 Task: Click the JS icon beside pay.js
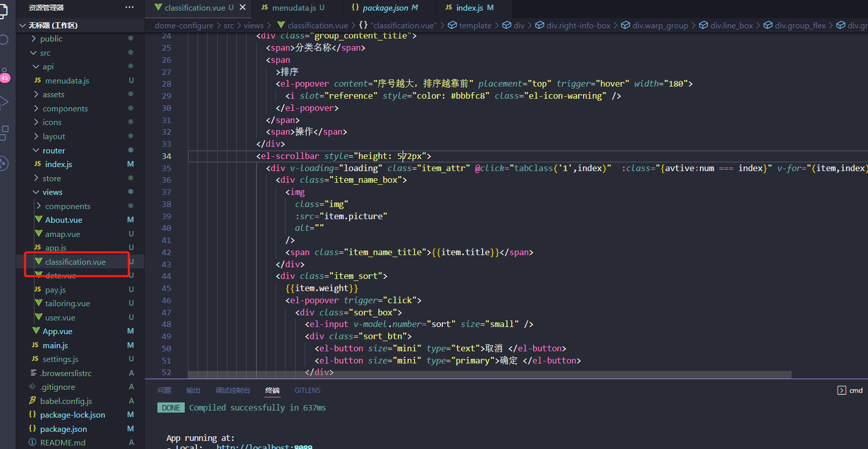(x=37, y=289)
